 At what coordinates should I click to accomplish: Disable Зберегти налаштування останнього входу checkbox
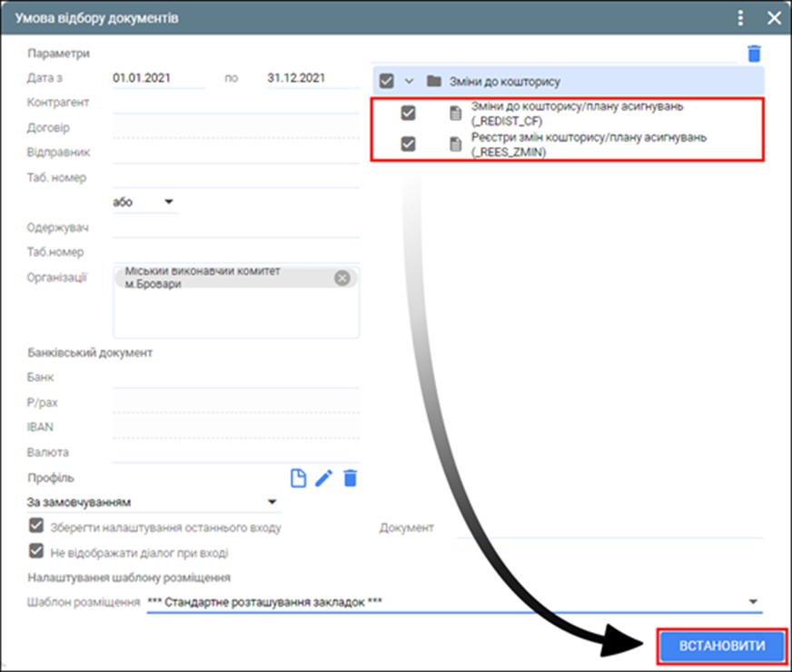(x=37, y=526)
